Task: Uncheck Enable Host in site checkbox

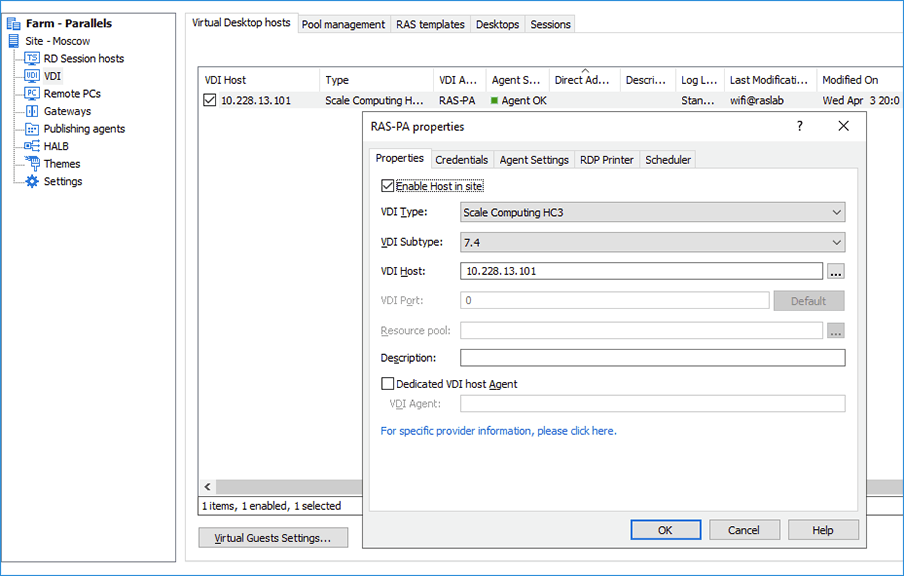Action: [387, 186]
